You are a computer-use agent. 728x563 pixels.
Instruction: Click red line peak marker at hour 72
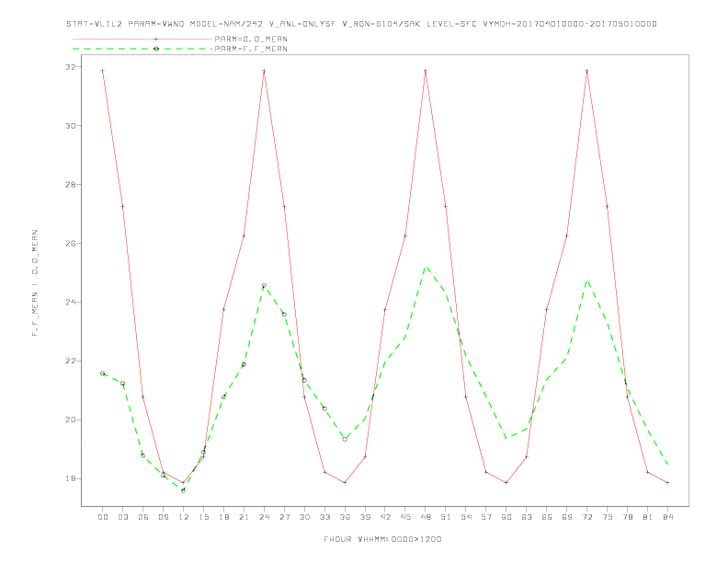coord(586,71)
